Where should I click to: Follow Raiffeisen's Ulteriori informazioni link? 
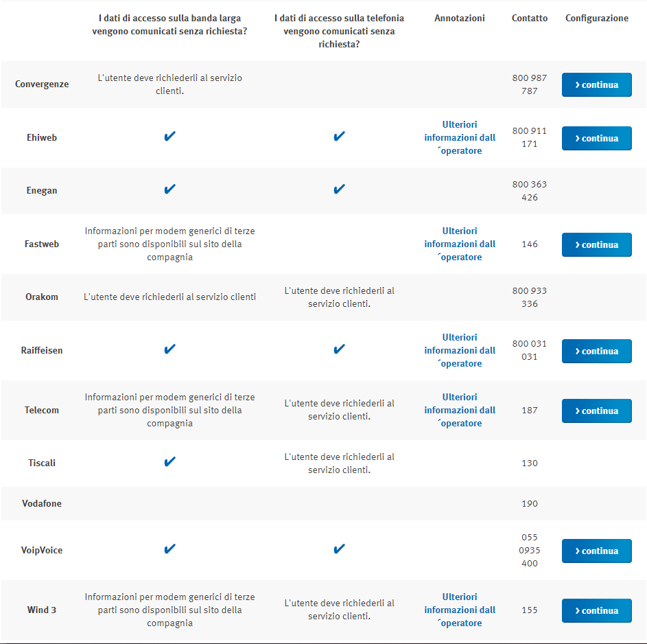click(x=460, y=350)
